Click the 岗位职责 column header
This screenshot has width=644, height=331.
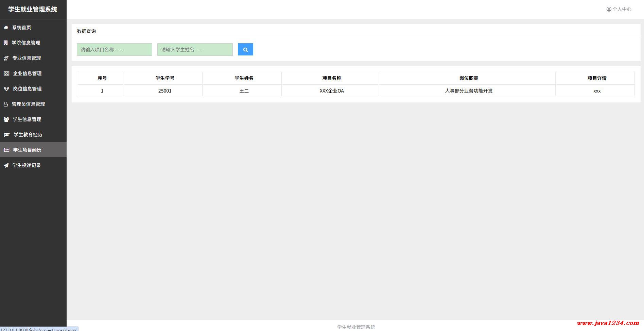coord(468,78)
